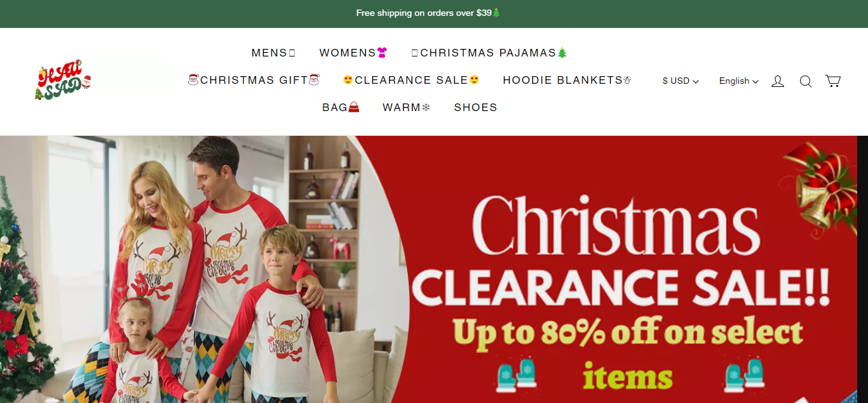
Task: Go to the SHOES category
Action: [476, 107]
